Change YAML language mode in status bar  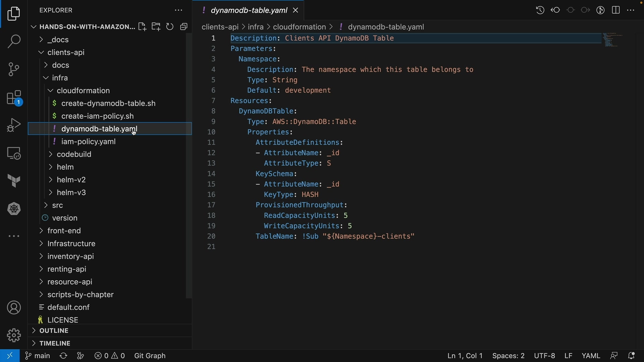coord(591,356)
